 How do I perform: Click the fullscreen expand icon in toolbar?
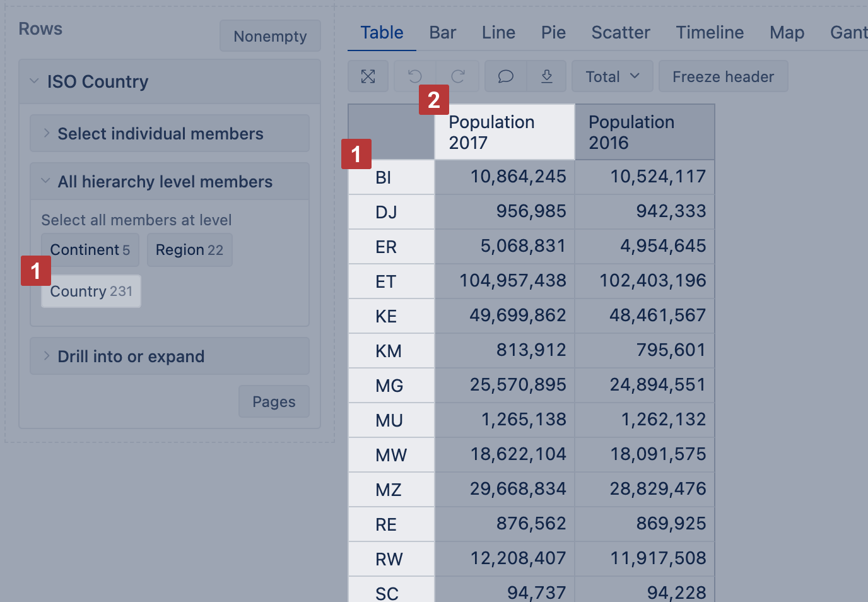(368, 77)
